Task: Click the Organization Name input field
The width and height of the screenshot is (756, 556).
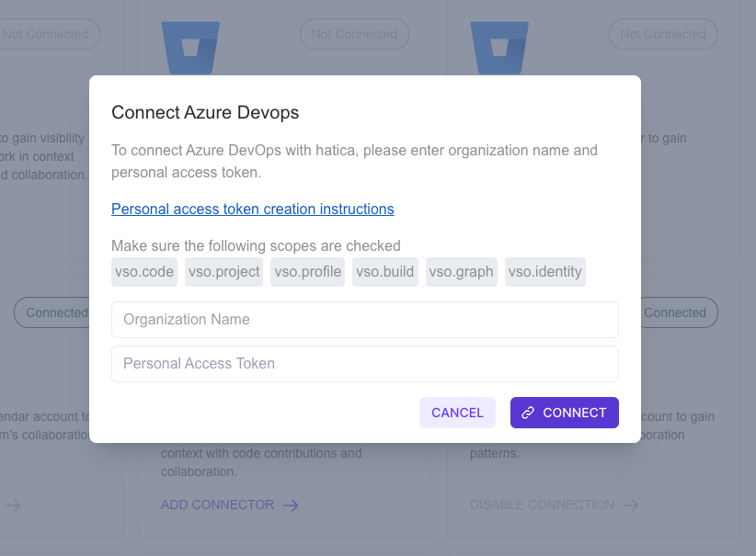Action: click(x=365, y=320)
